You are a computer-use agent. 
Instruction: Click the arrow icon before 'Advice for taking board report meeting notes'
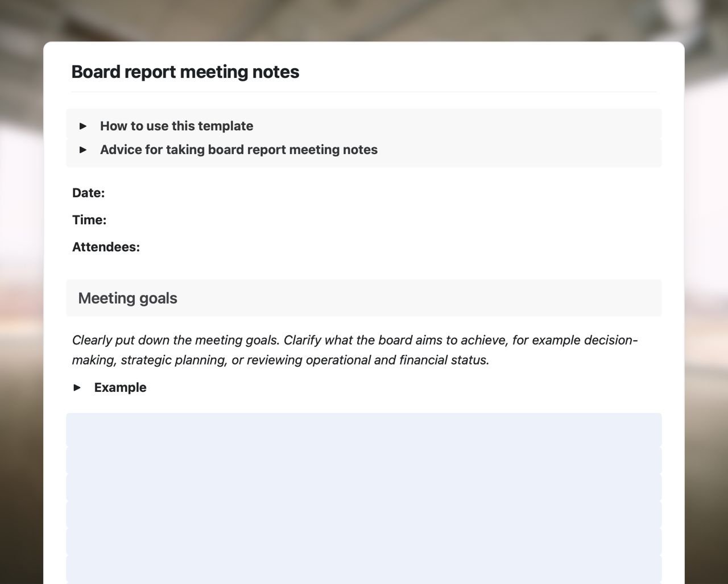pyautogui.click(x=84, y=150)
